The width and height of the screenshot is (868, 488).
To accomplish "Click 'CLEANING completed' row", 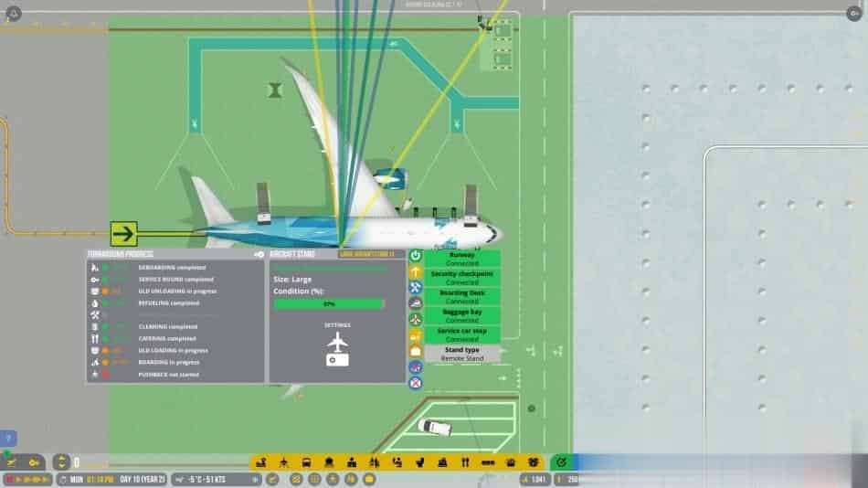I will coord(175,327).
